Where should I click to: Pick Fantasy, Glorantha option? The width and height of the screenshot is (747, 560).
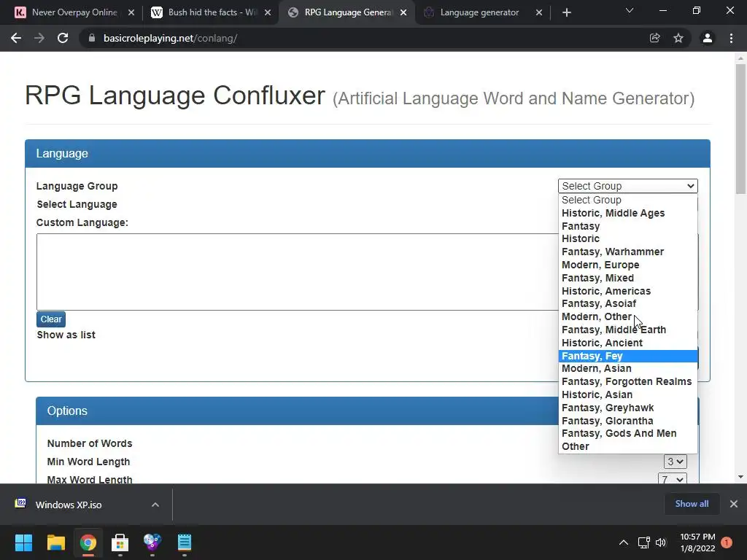click(627, 421)
